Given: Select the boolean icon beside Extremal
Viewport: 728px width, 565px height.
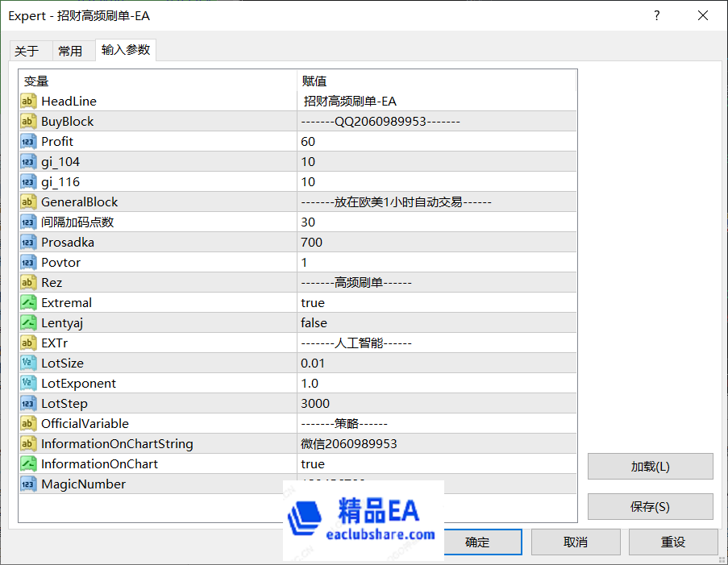Looking at the screenshot, I should (28, 303).
